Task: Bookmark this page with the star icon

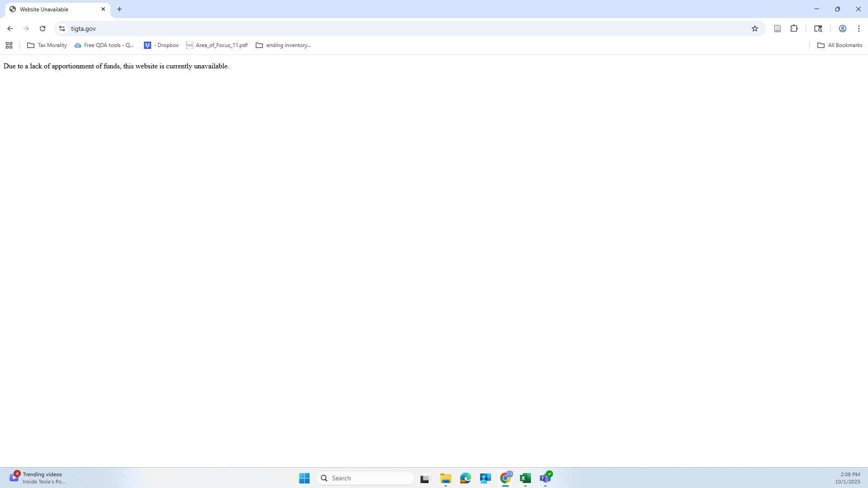Action: click(x=754, y=29)
